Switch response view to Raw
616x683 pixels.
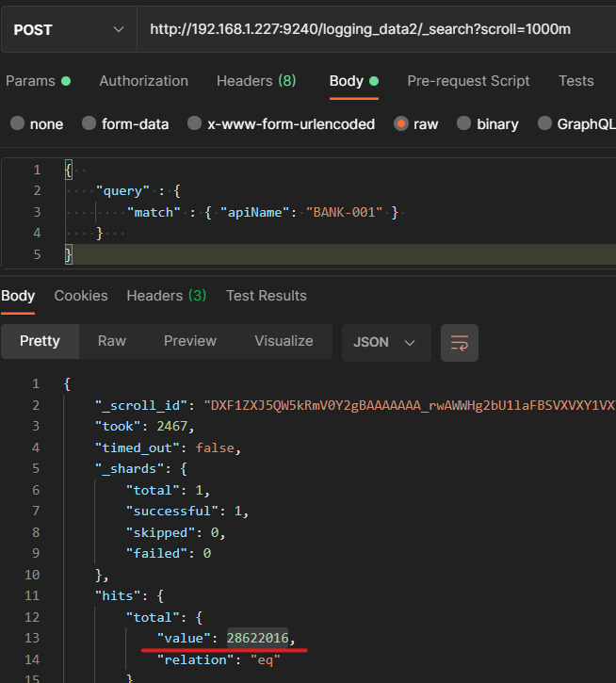(x=111, y=341)
